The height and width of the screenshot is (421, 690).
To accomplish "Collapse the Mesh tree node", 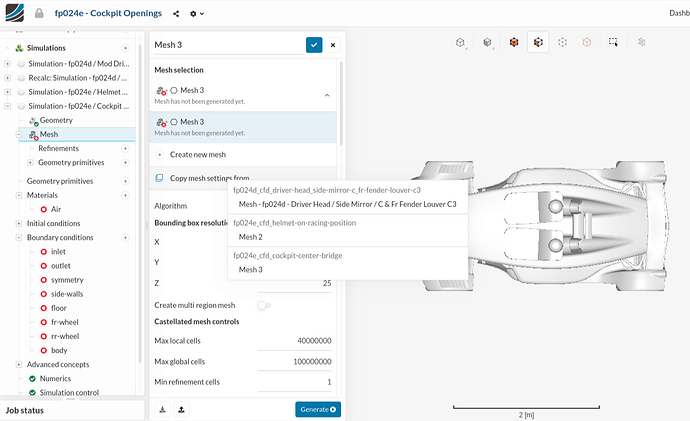I will pyautogui.click(x=19, y=135).
